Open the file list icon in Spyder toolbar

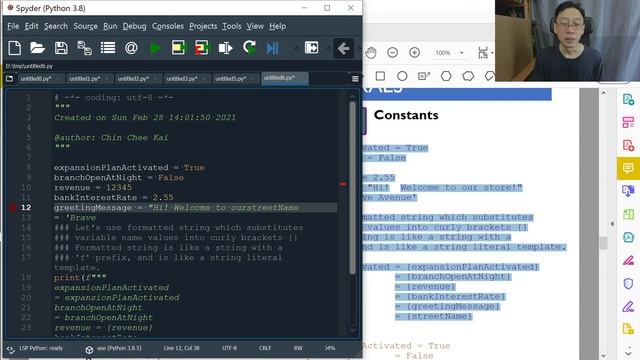[108, 48]
